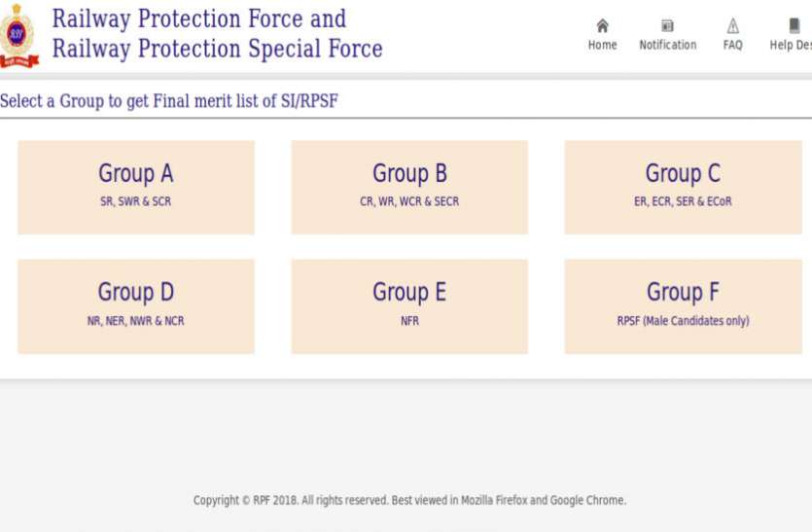Select Group E merit list card

tap(409, 306)
